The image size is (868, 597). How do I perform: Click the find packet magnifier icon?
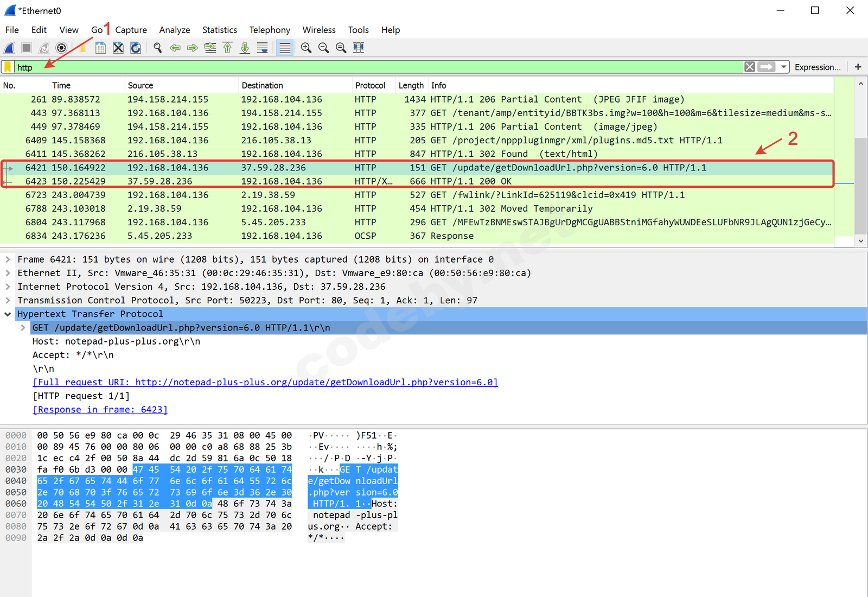157,48
